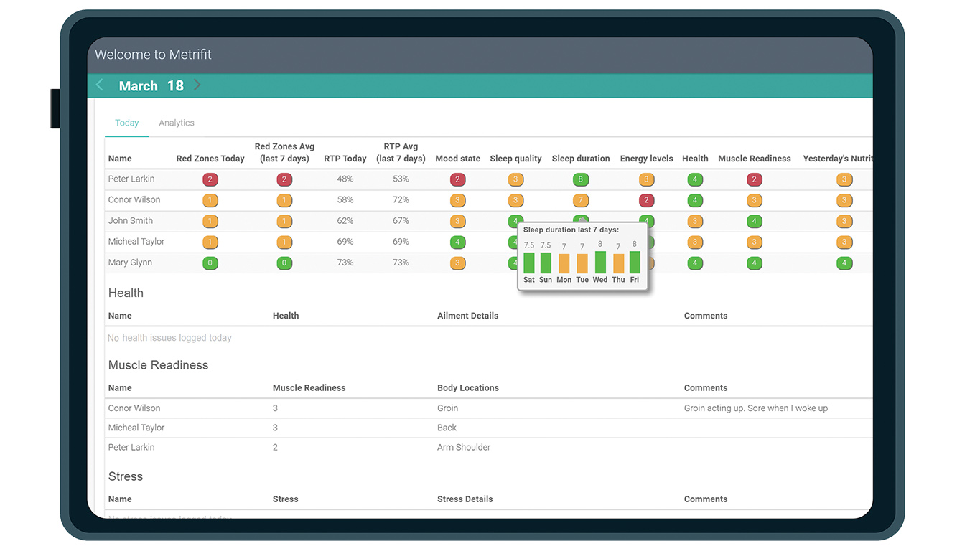This screenshot has width=980, height=551.
Task: Sort by Mood state column header
Action: [457, 159]
